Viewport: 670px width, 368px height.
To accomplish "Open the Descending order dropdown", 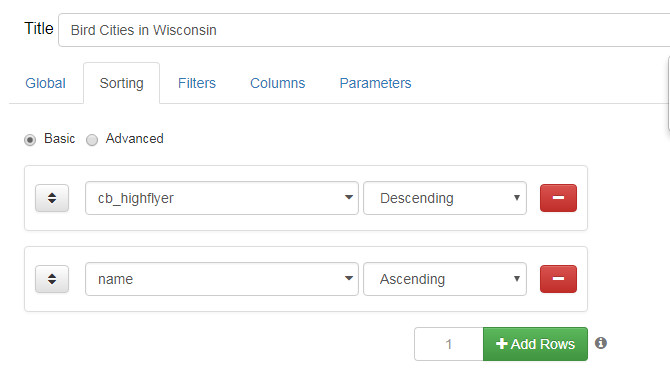I will point(445,198).
